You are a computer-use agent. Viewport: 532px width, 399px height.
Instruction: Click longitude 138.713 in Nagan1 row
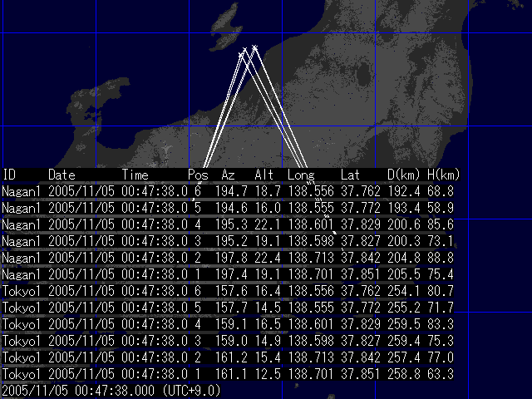[311, 258]
